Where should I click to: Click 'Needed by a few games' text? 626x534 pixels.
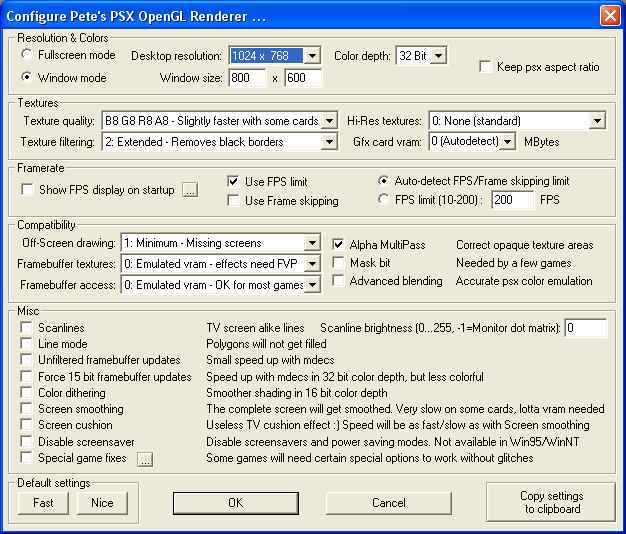pos(513,263)
